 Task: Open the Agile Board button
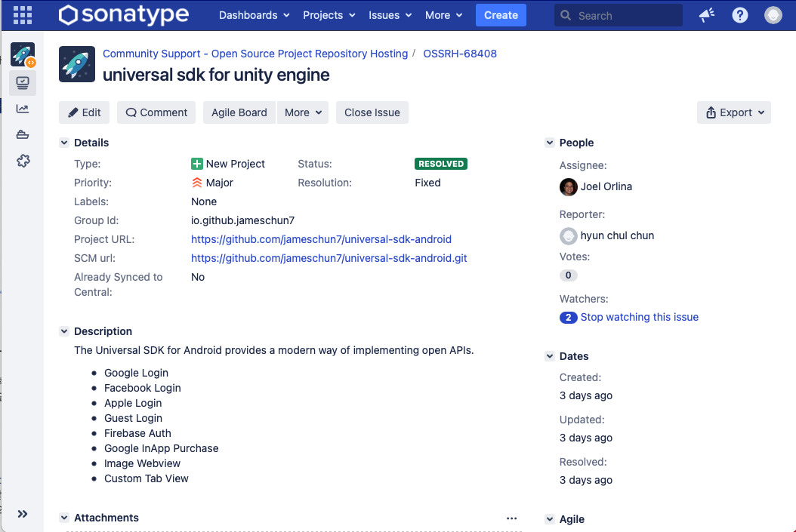(x=239, y=112)
